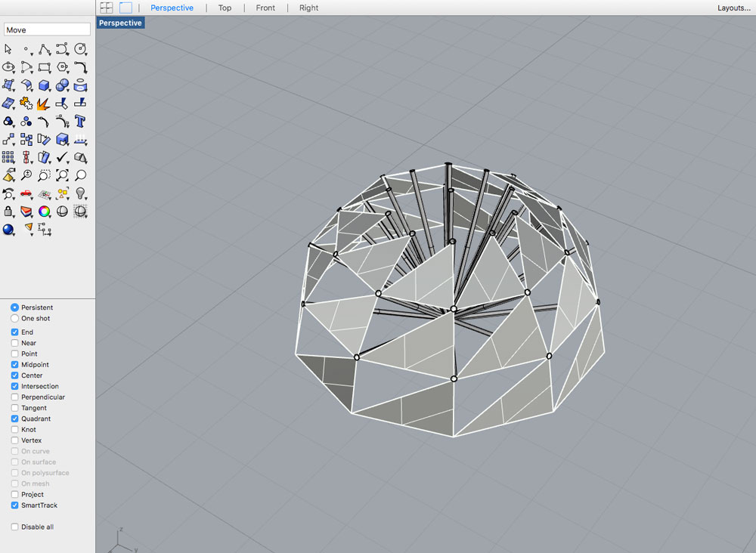The image size is (756, 553).
Task: Enable the Point object snap
Action: click(14, 354)
